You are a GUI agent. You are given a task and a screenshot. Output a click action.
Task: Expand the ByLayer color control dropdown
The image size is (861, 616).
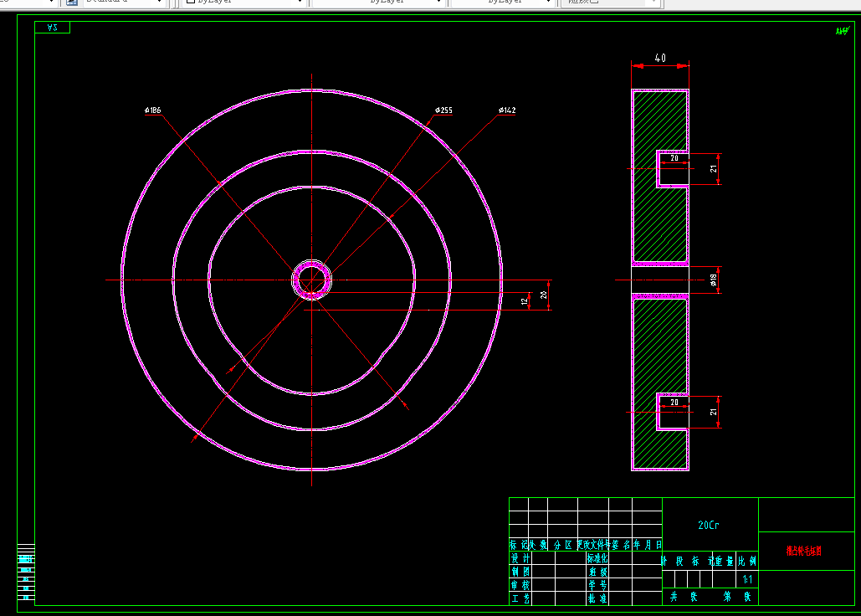[x=300, y=3]
